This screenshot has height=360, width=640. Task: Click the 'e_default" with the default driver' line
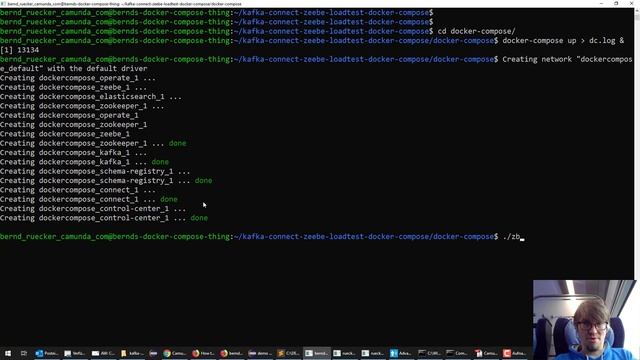tap(73, 69)
